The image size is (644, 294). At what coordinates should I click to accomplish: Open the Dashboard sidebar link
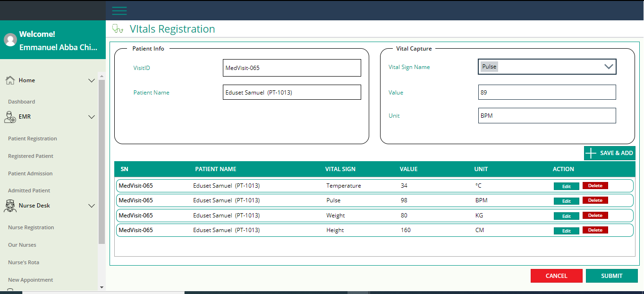tap(22, 102)
